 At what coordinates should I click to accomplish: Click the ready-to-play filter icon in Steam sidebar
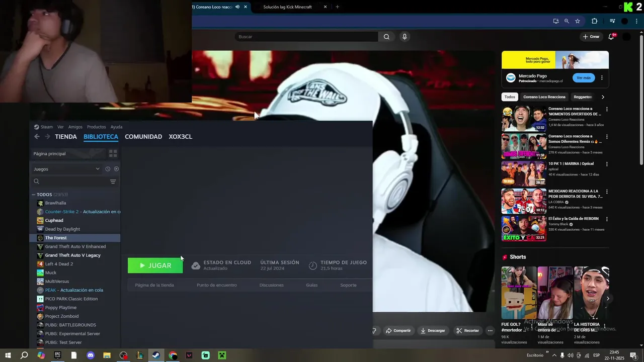116,169
